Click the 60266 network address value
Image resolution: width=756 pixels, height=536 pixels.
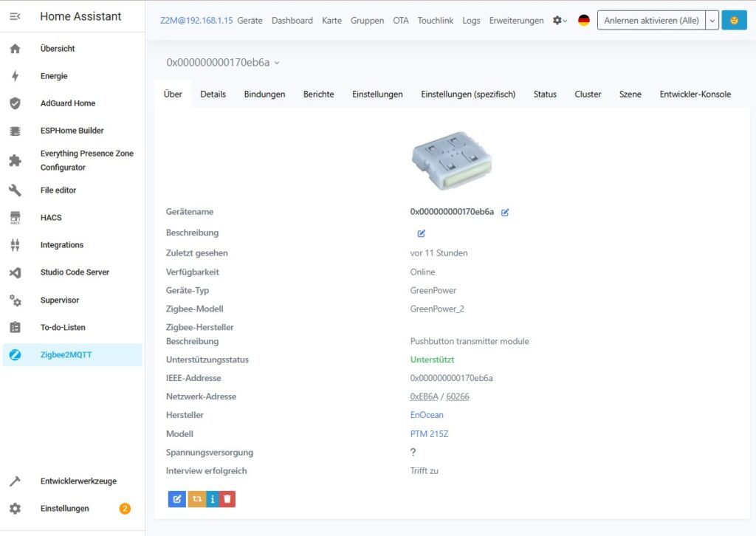458,396
